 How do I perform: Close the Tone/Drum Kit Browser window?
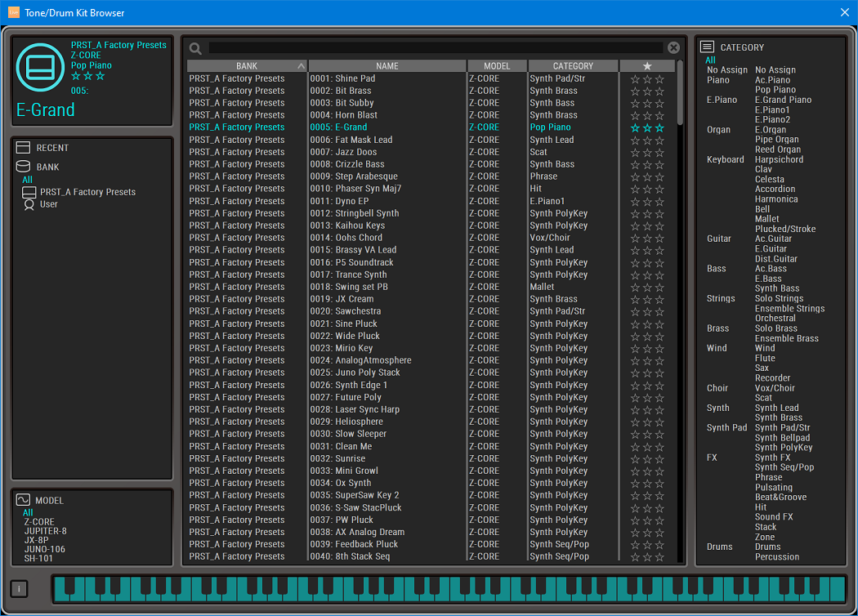(x=845, y=12)
